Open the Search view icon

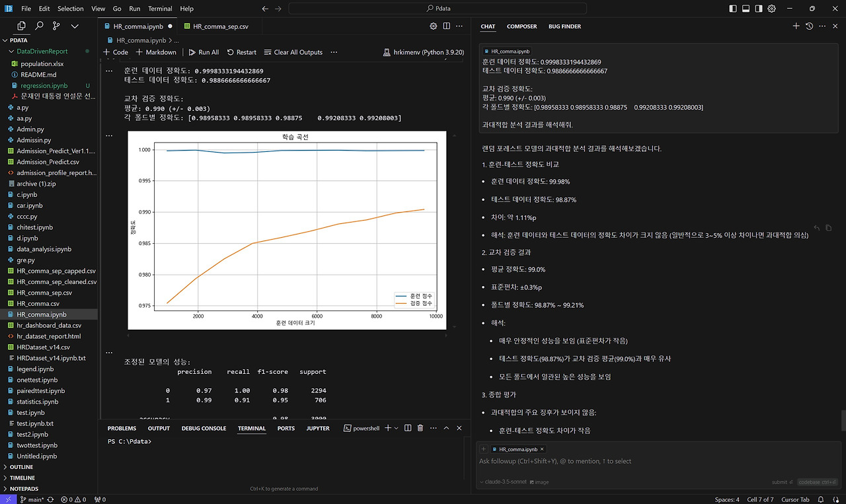pyautogui.click(x=40, y=26)
